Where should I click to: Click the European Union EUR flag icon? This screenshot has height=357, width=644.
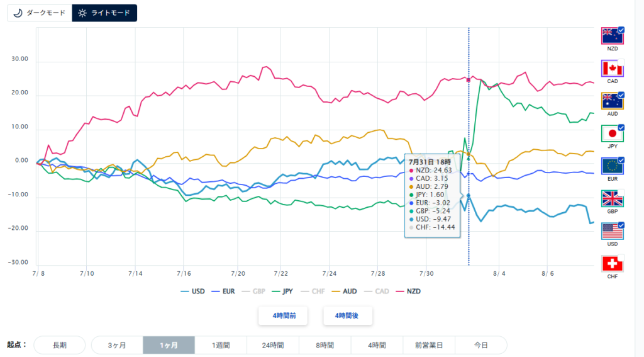tap(613, 166)
